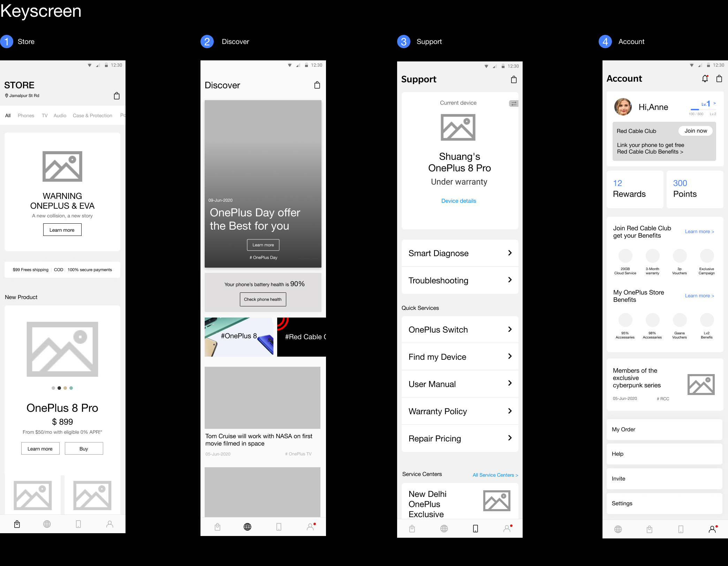Tap phone icon in Account bottom bar
The image size is (728, 566).
[681, 529]
